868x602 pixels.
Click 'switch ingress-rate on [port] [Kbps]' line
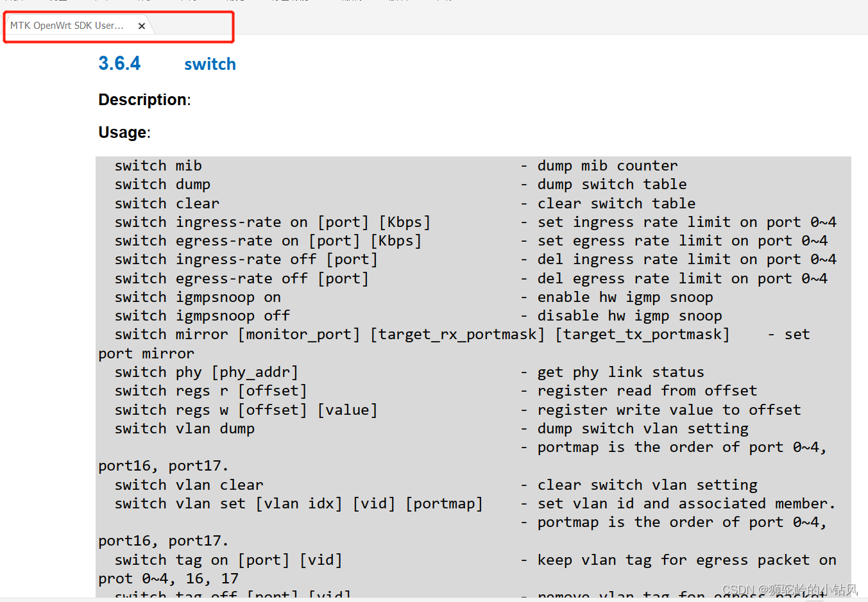tap(273, 222)
